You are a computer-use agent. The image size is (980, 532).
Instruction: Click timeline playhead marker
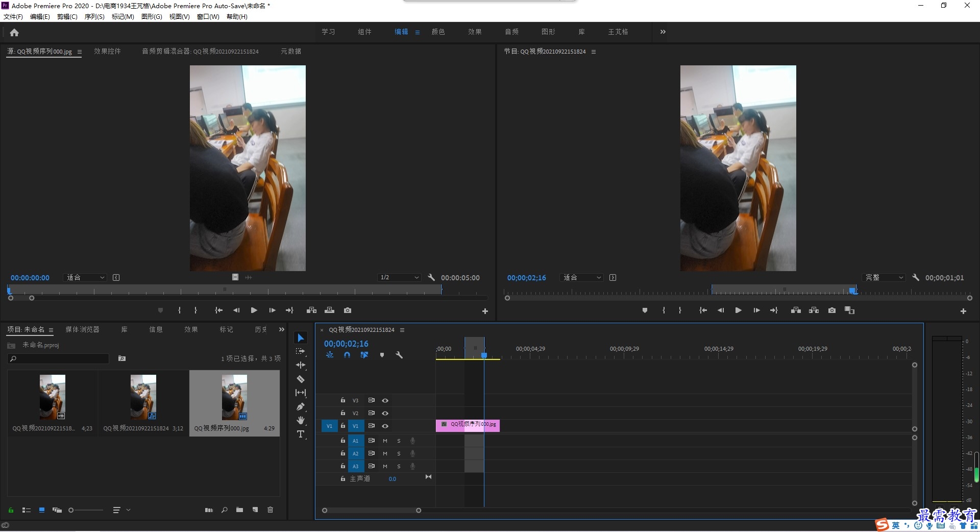pos(484,355)
